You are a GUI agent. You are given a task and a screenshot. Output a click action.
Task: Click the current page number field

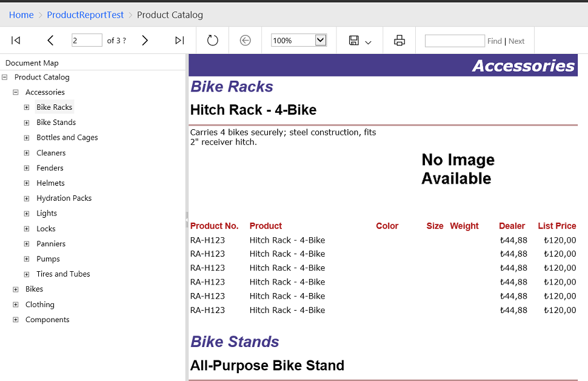click(87, 41)
